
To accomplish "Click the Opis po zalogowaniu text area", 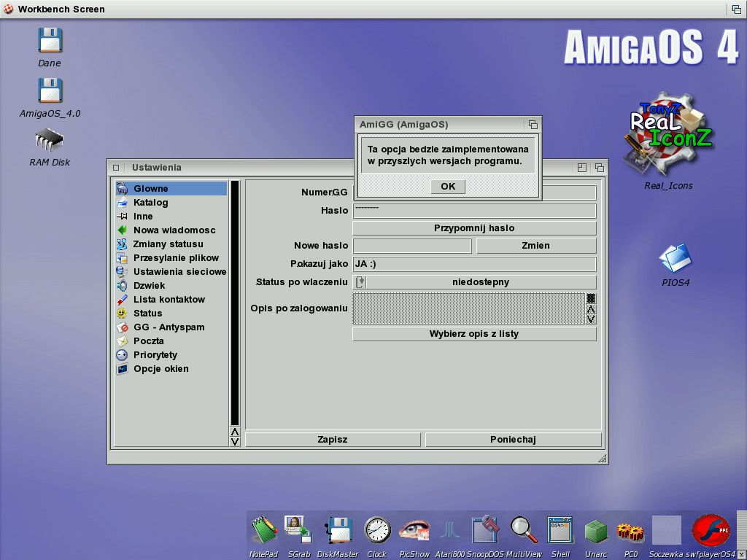I will click(x=469, y=308).
